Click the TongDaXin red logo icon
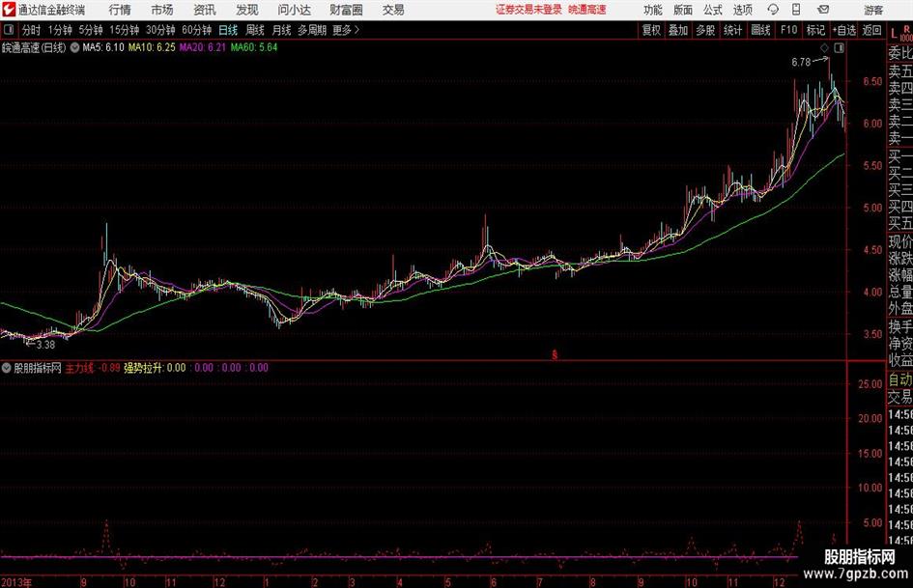Screen dimensions: 913x588 tap(8, 10)
